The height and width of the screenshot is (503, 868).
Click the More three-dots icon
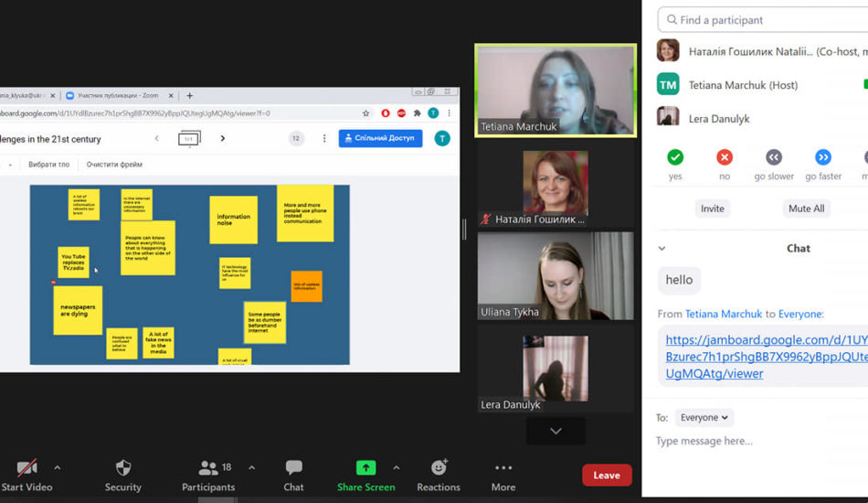coord(503,468)
